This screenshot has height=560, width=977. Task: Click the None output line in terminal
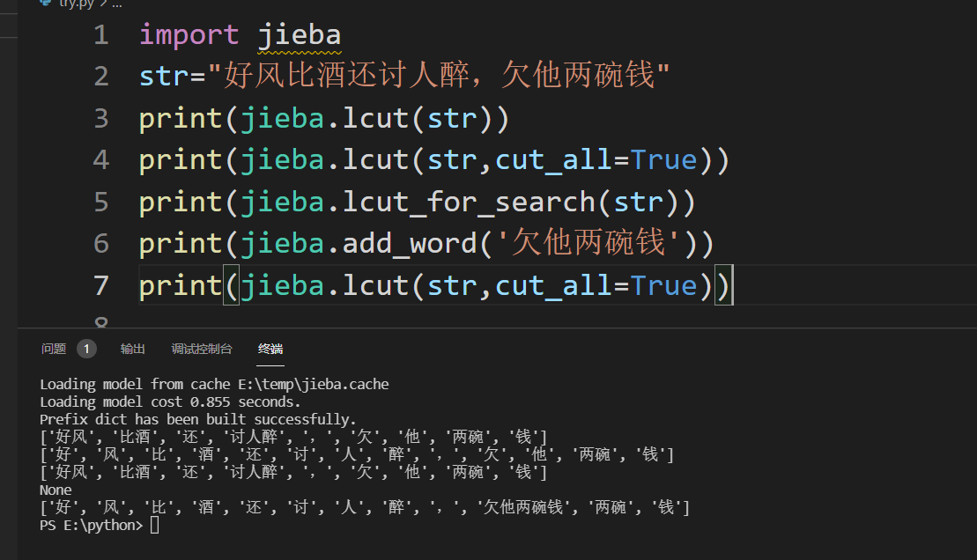(56, 490)
